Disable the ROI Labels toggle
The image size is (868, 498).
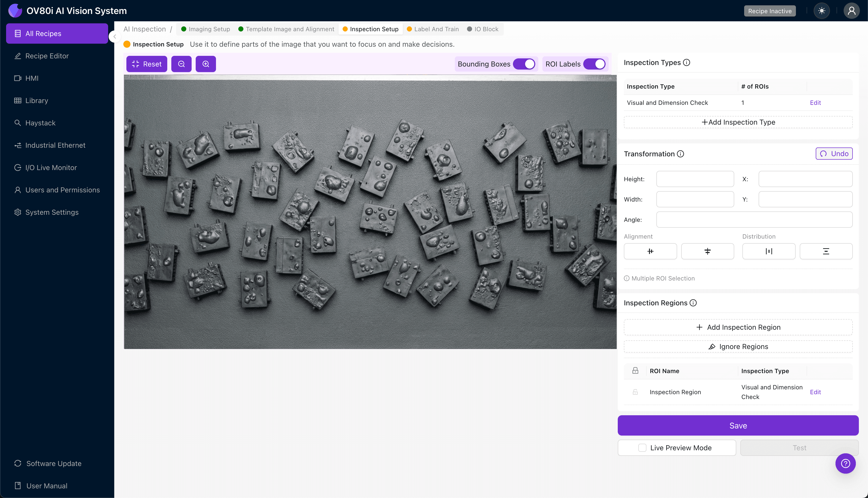point(594,64)
